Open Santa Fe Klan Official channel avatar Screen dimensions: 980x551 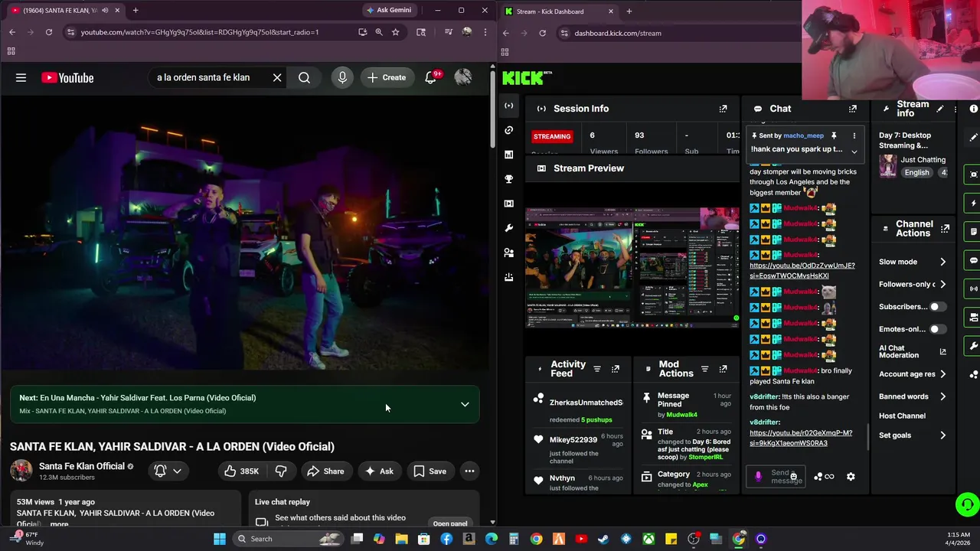click(x=21, y=471)
